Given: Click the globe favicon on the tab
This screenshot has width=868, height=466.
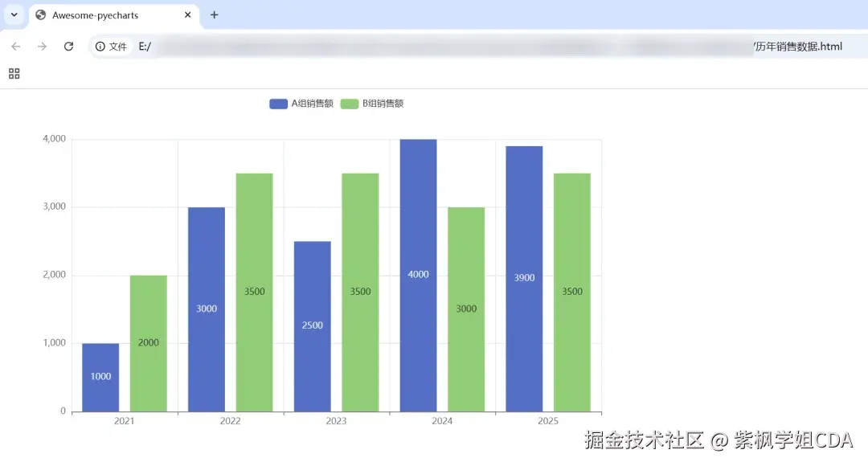Looking at the screenshot, I should pos(40,15).
